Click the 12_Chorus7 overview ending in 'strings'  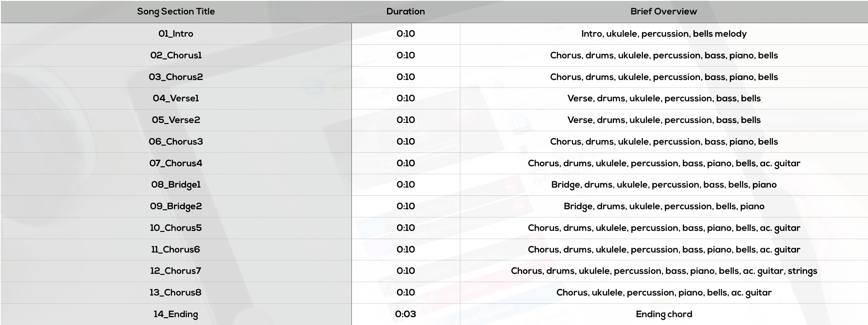coord(664,271)
